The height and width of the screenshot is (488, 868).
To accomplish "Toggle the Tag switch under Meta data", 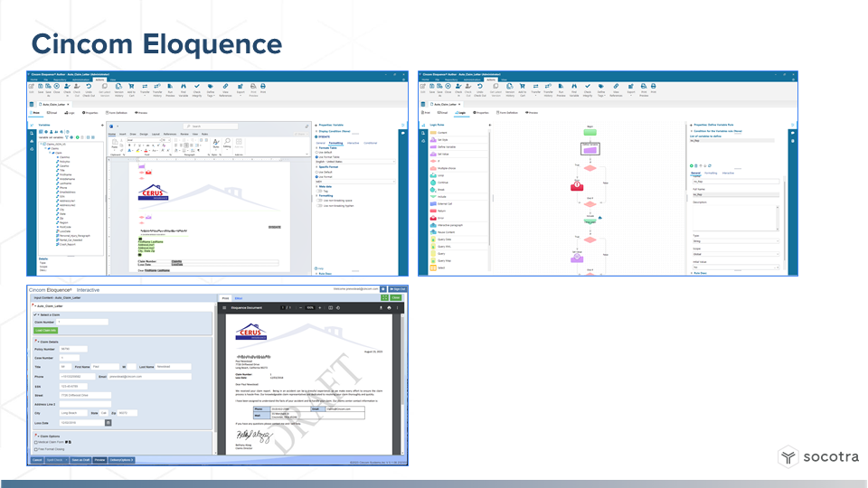I will [319, 191].
